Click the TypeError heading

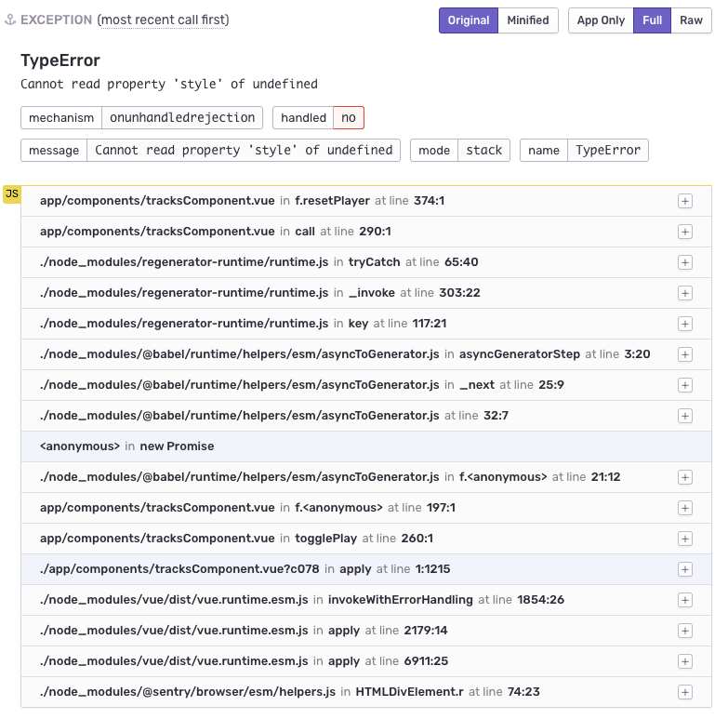[x=60, y=60]
